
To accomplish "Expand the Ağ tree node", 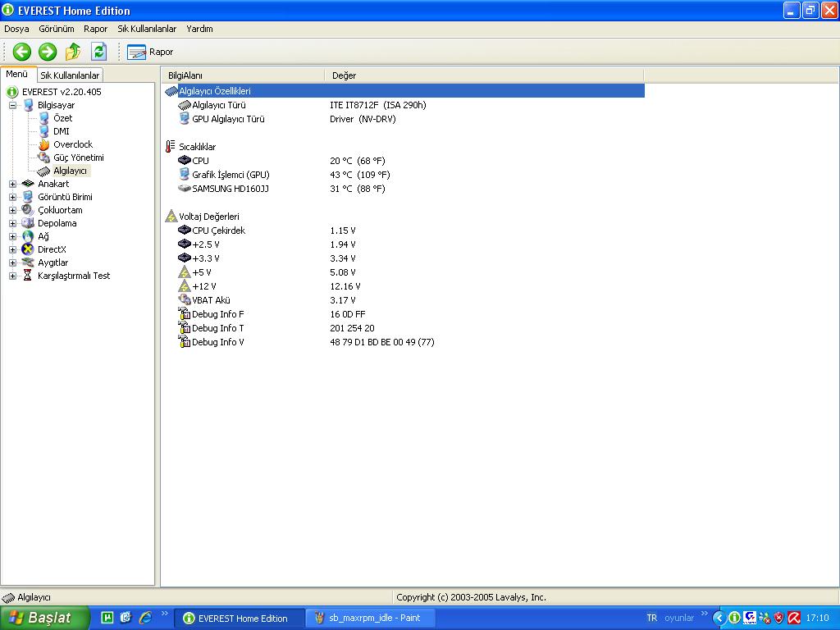I will pos(12,236).
